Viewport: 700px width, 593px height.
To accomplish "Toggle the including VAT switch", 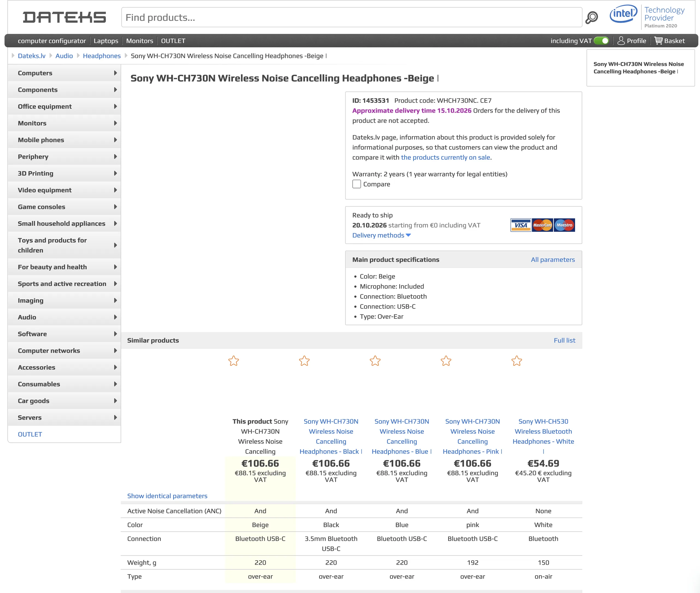I will 601,41.
